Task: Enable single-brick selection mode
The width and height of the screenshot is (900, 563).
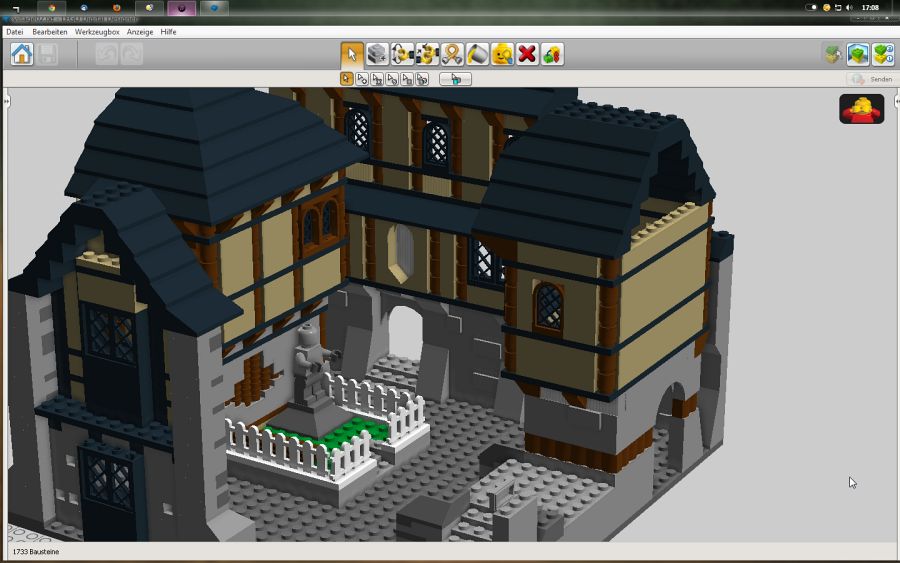Action: pos(347,79)
